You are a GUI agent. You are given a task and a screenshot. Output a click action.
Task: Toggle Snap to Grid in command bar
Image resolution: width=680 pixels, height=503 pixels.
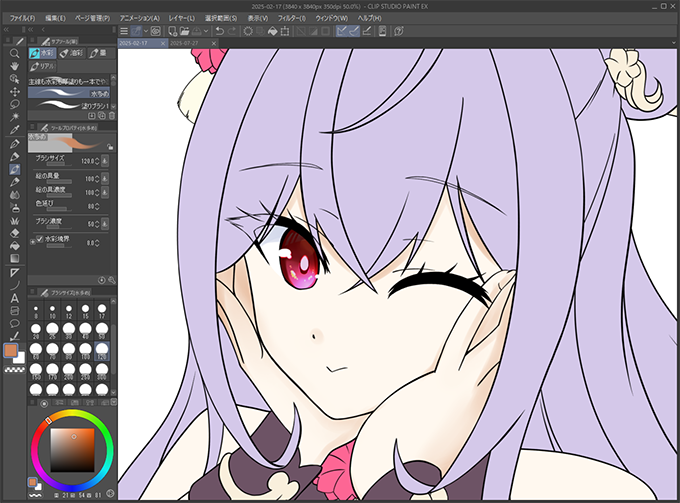point(366,31)
